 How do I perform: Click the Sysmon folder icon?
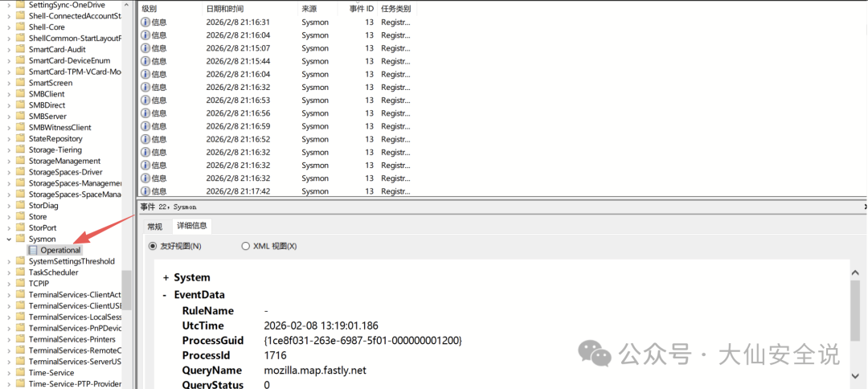[20, 239]
